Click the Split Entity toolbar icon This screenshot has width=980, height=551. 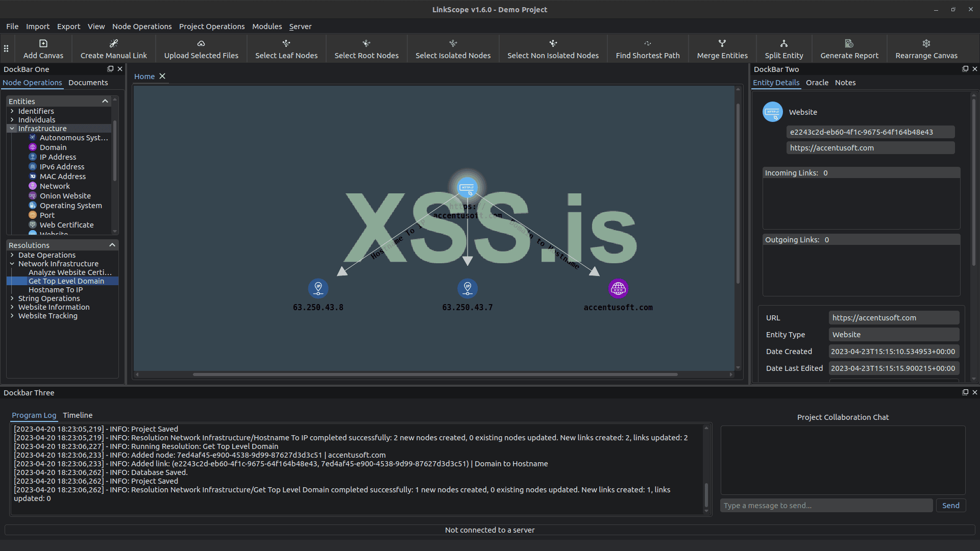click(x=783, y=44)
